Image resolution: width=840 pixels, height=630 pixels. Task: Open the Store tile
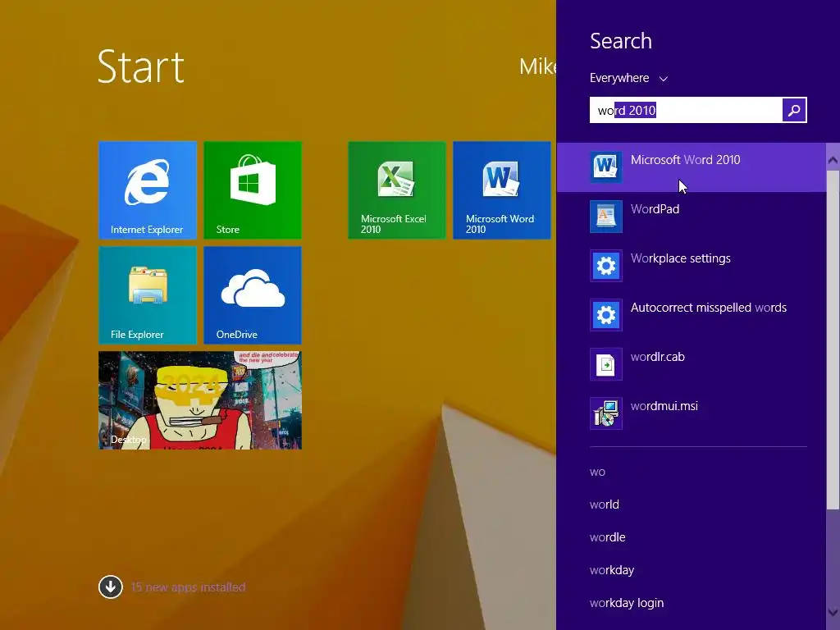[x=253, y=190]
